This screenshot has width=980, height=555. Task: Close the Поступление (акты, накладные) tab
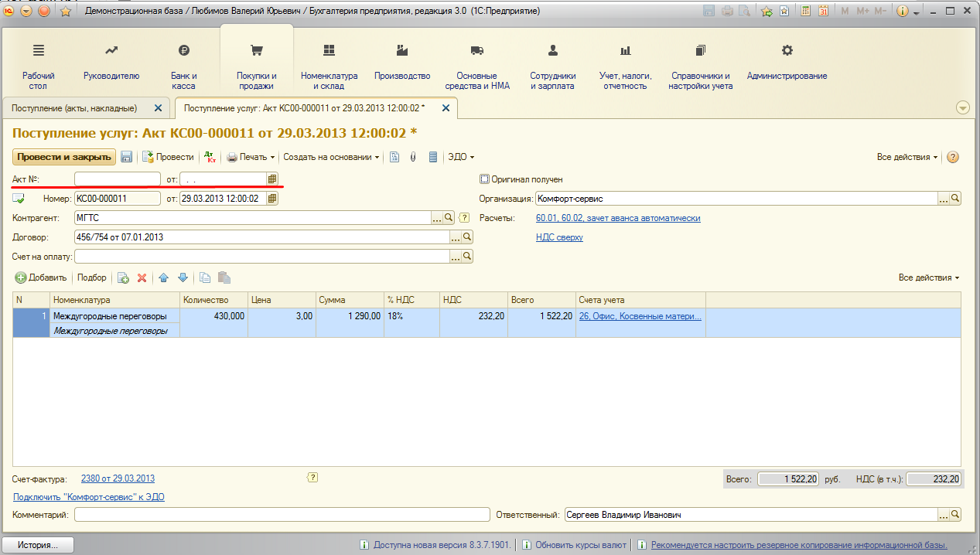pos(159,108)
